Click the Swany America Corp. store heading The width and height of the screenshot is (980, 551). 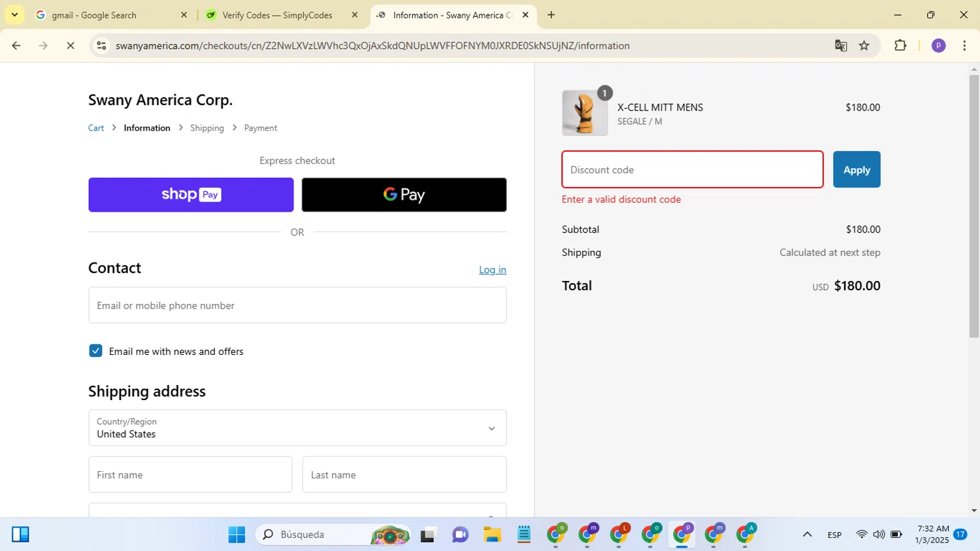[161, 100]
